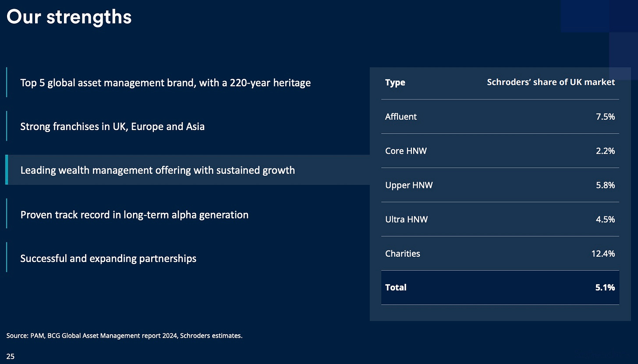
Task: Click the "Core HNW" row label
Action: point(406,151)
